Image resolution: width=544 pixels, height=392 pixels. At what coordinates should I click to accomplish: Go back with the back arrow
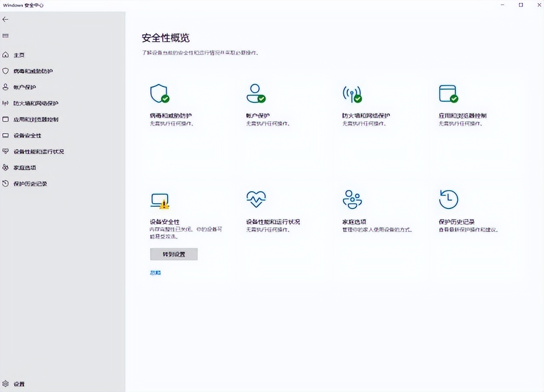click(6, 20)
